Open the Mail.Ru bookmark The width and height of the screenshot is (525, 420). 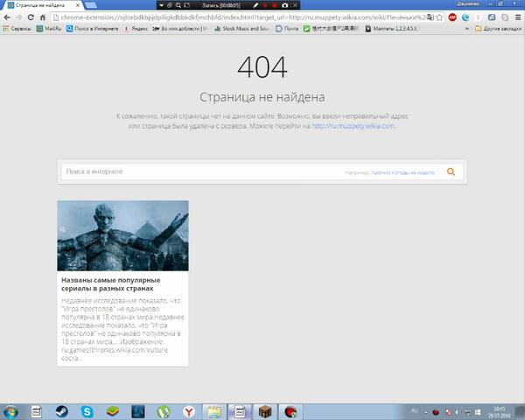49,29
